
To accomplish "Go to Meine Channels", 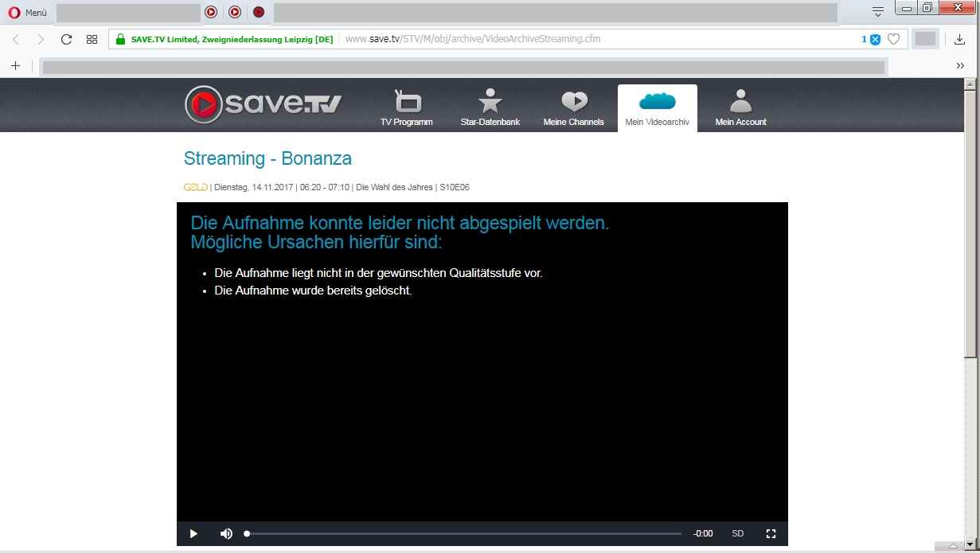I will pos(573,107).
